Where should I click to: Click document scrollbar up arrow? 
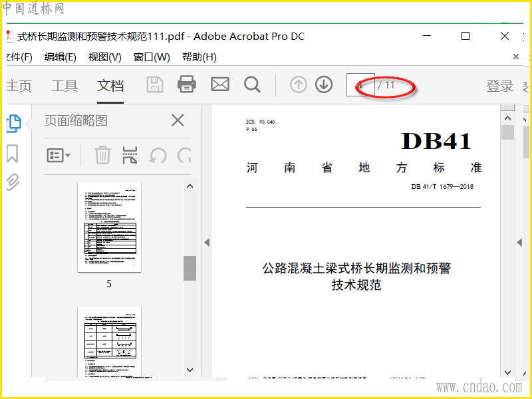(x=507, y=118)
